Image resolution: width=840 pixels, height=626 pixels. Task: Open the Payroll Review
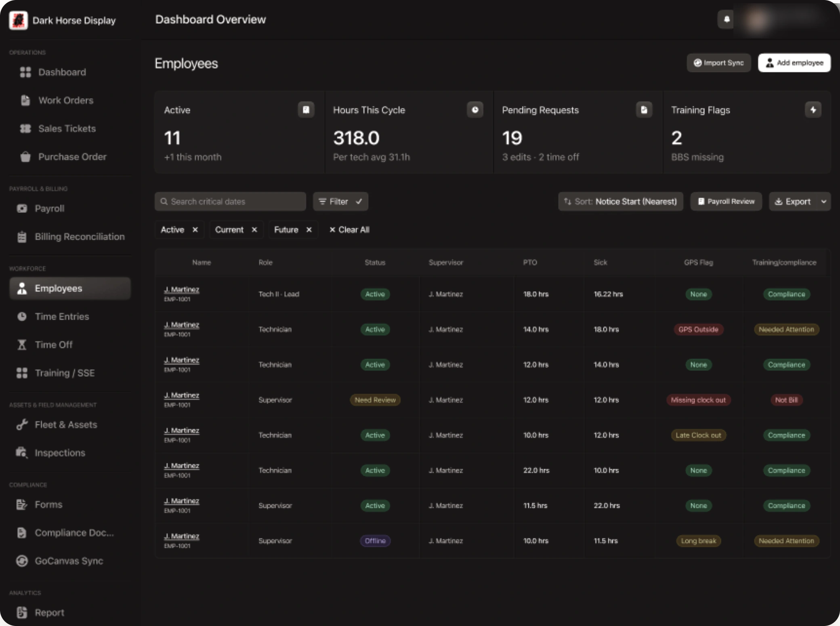[x=726, y=202]
